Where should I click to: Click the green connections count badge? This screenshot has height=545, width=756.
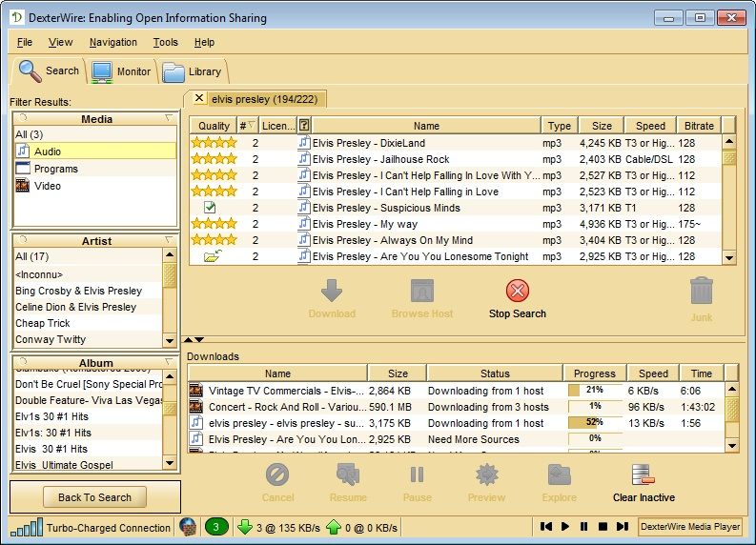pyautogui.click(x=216, y=527)
